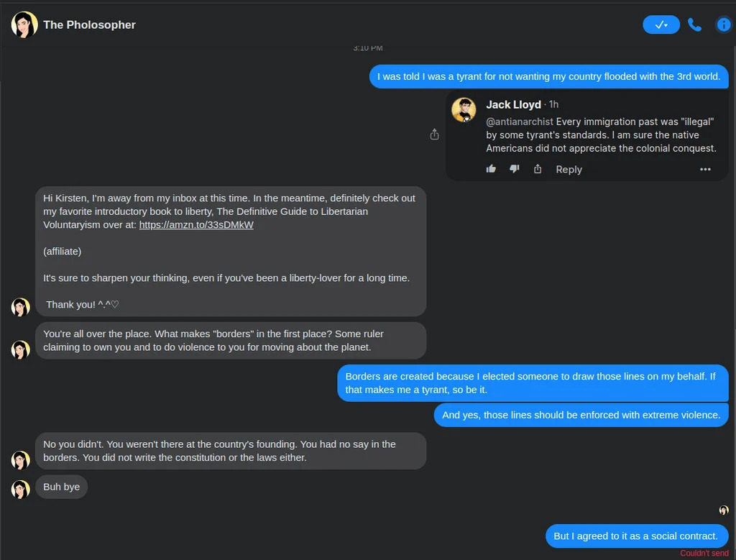This screenshot has height=560, width=736.
Task: Open Jack Lloyd's profile picture
Action: (x=464, y=110)
